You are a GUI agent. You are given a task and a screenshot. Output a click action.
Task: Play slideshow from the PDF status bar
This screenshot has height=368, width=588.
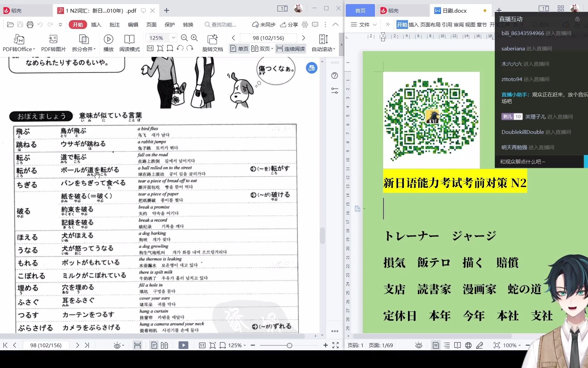tap(183, 345)
